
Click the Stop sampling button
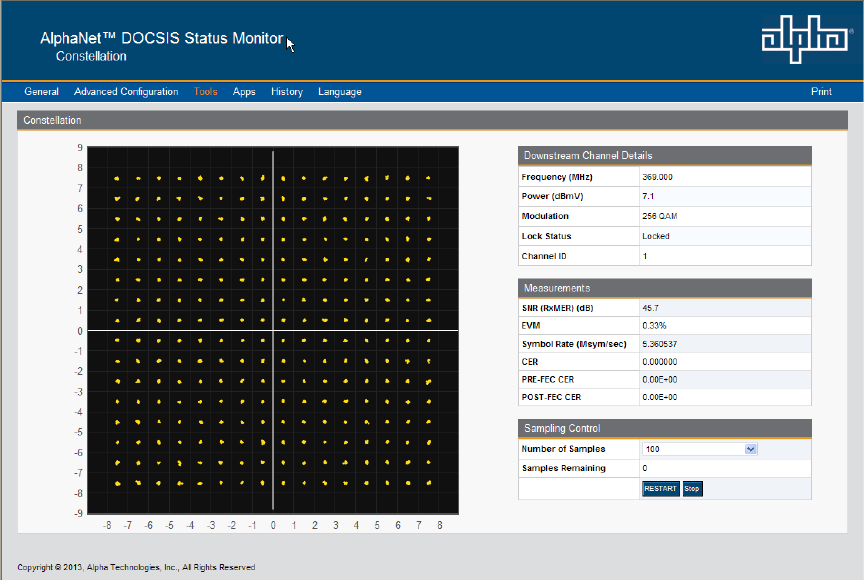point(692,489)
